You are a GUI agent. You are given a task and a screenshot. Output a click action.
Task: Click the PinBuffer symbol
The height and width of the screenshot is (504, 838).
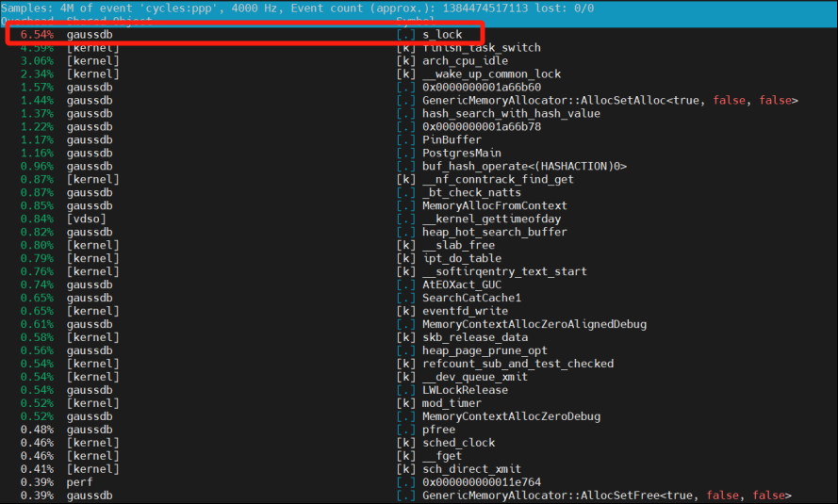[x=452, y=139]
